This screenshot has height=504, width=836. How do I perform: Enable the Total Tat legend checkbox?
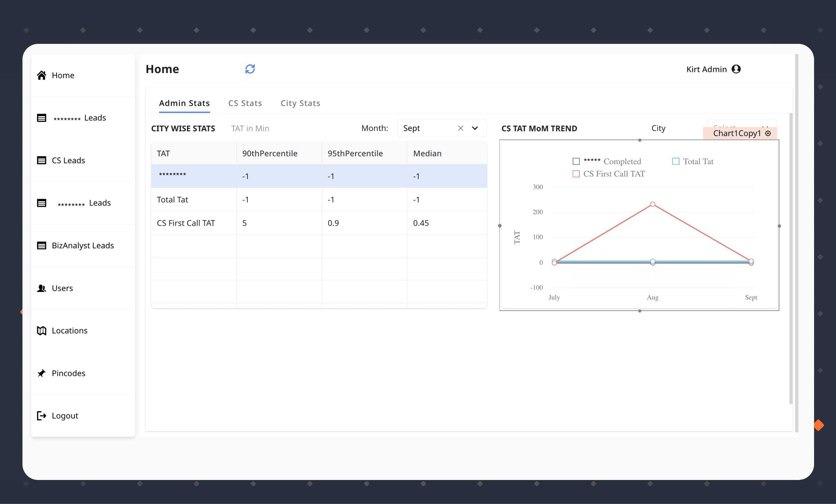676,161
